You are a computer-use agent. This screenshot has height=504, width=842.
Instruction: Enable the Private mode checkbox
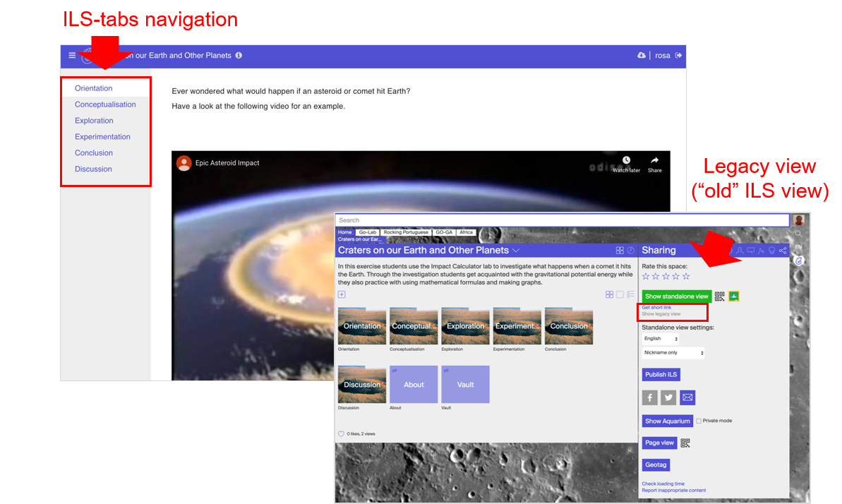pyautogui.click(x=699, y=421)
